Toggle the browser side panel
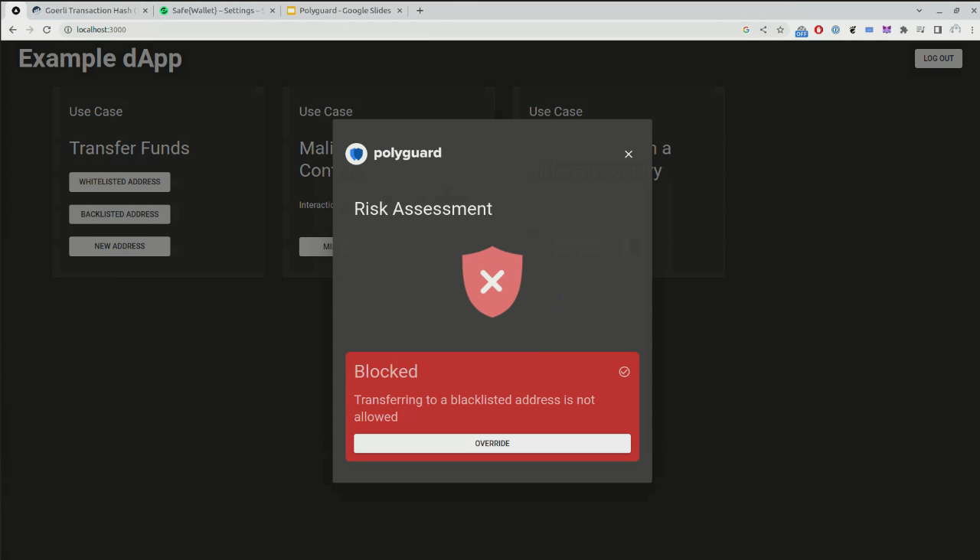The image size is (980, 560). [938, 30]
